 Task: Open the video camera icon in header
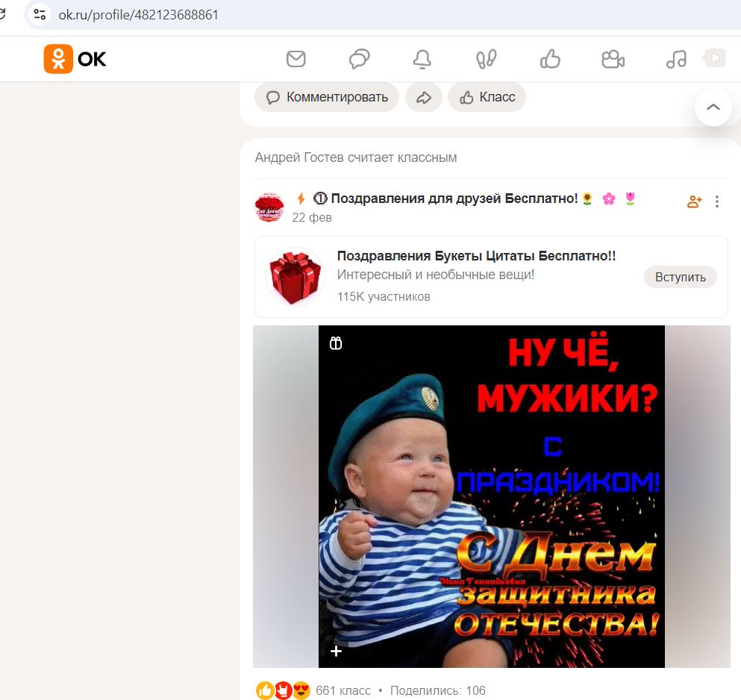613,59
